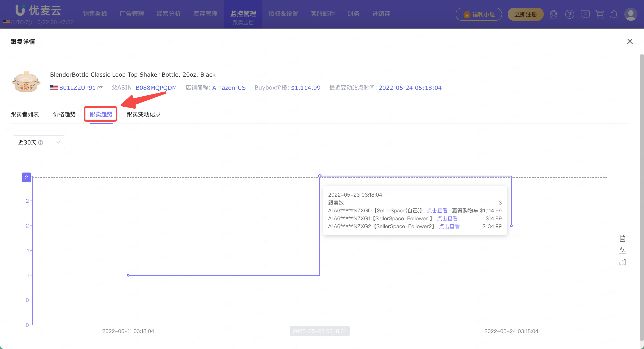Switch chart to line view icon
The image size is (644, 349).
[622, 250]
